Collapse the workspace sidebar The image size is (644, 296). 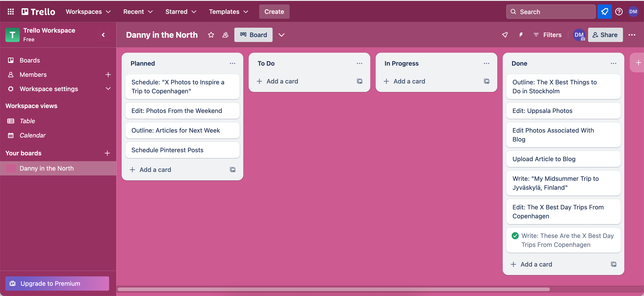click(103, 35)
